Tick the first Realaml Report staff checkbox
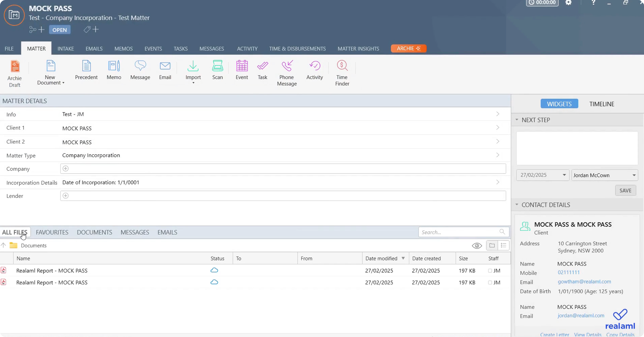Screen dimensions: 644x337 click(x=490, y=270)
